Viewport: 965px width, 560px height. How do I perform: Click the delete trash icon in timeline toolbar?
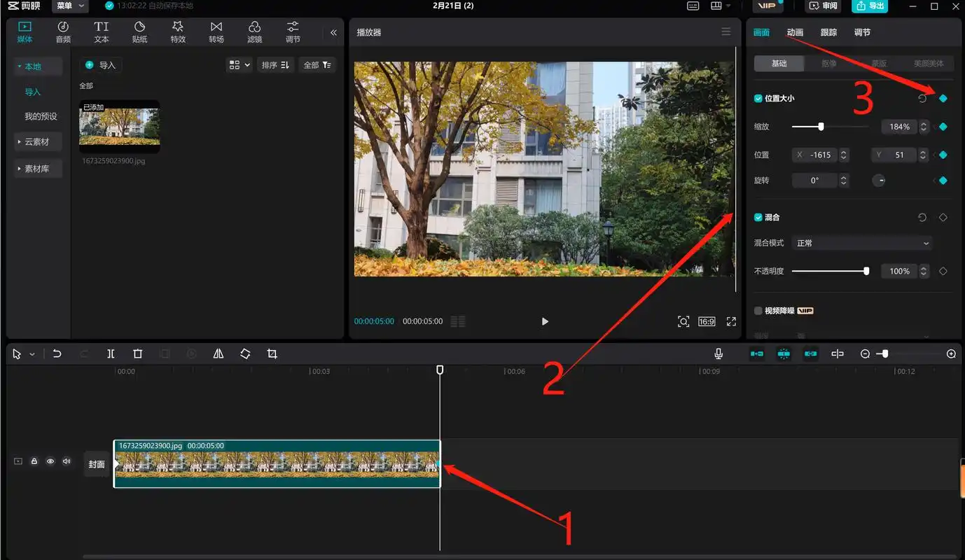138,354
